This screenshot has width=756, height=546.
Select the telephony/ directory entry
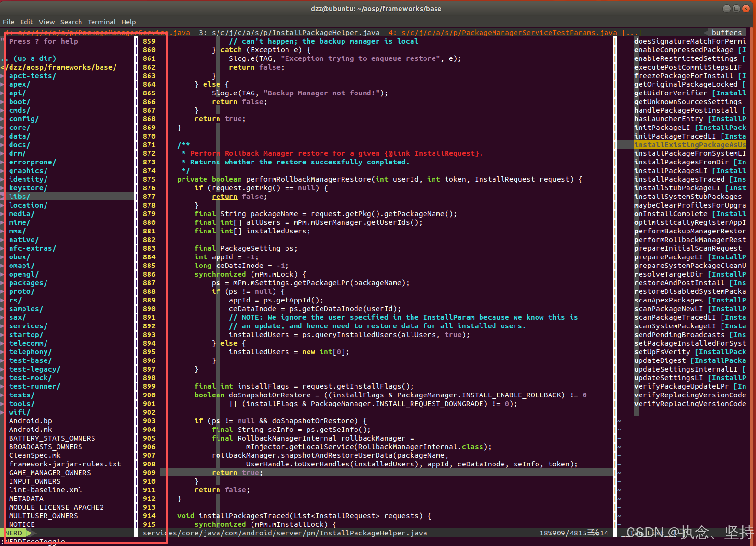pos(30,352)
